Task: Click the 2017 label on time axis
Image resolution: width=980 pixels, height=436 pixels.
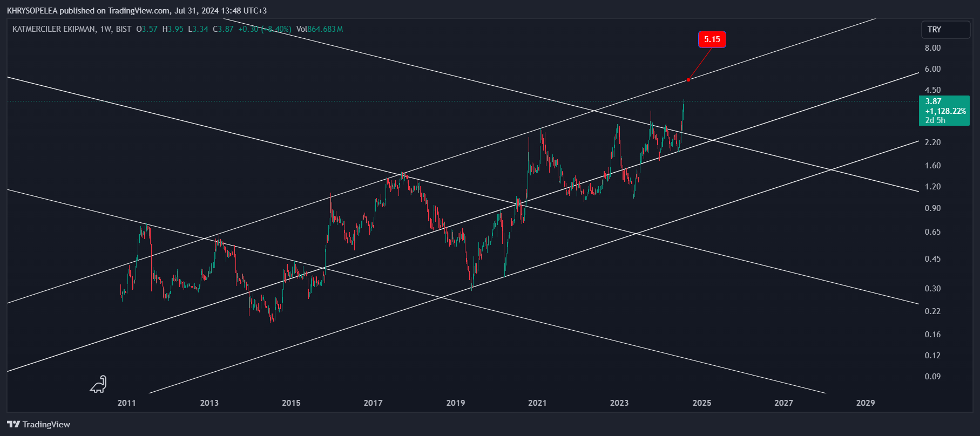Action: [x=373, y=403]
